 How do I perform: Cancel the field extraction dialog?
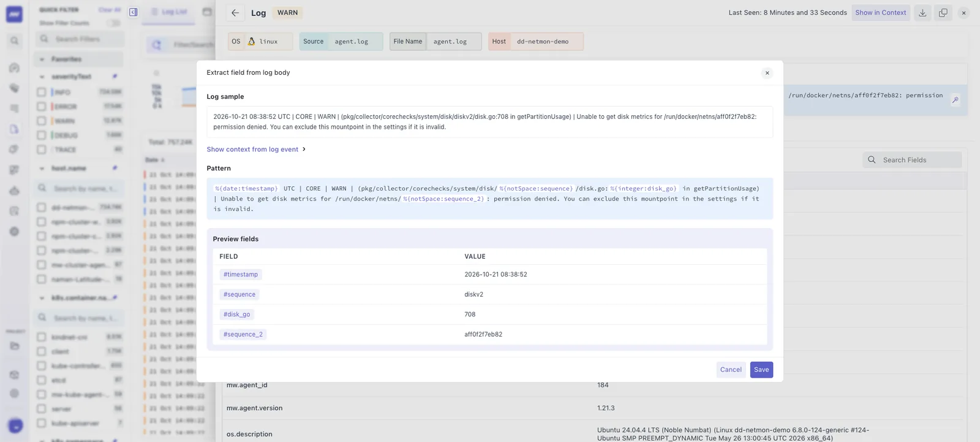click(731, 370)
